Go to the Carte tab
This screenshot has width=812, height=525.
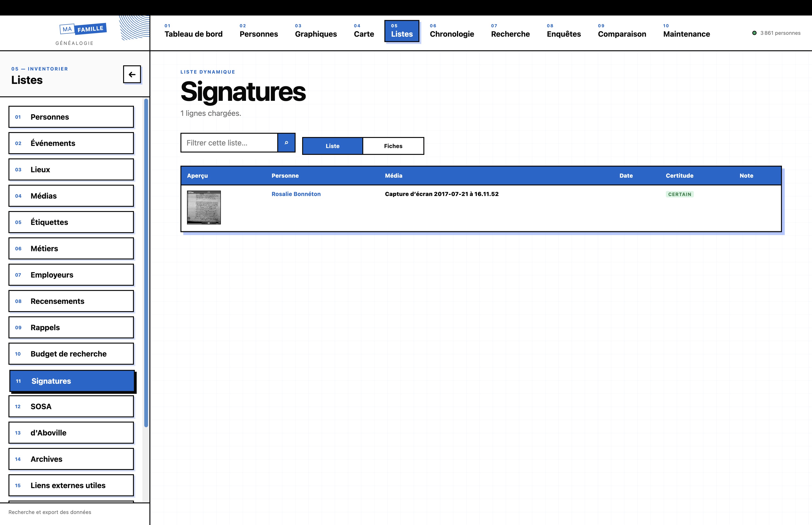pyautogui.click(x=364, y=31)
